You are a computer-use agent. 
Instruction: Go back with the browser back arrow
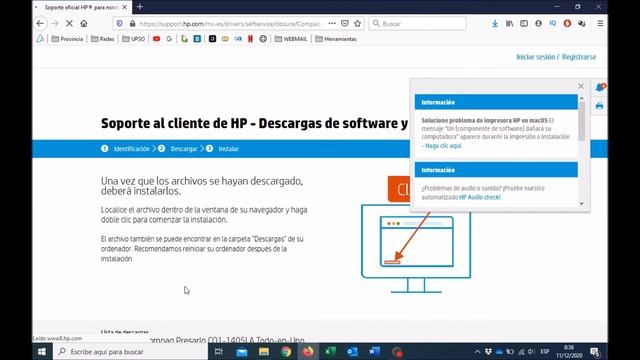(x=40, y=24)
